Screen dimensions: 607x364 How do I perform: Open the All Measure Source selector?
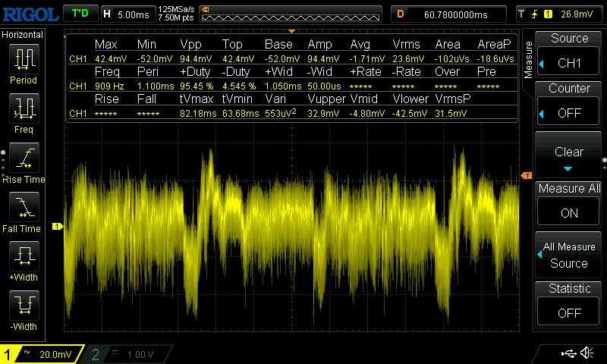point(569,256)
